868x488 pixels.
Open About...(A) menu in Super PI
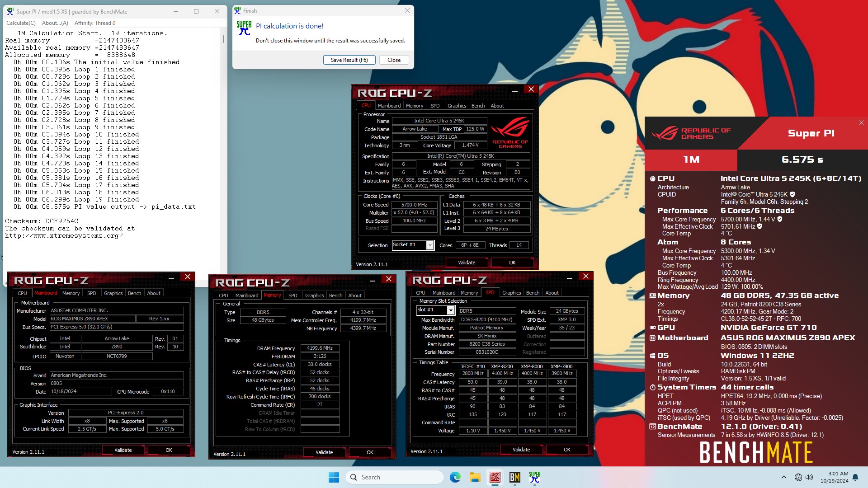pos(55,23)
